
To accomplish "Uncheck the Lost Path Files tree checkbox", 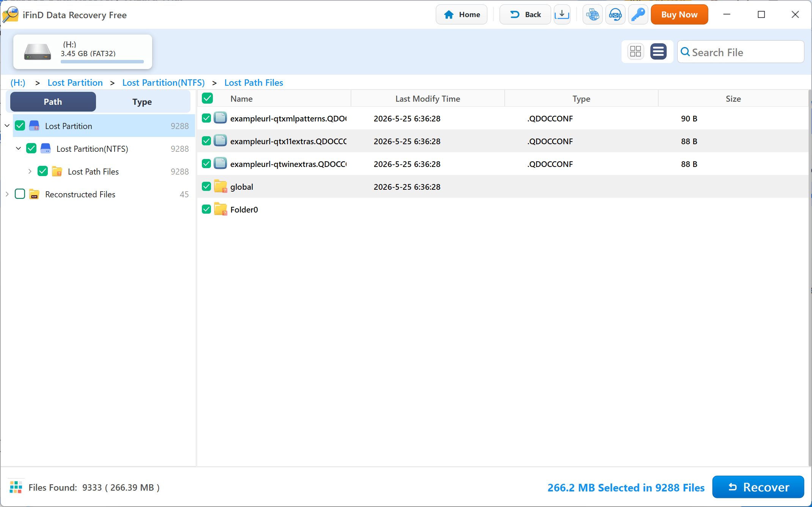I will [x=43, y=171].
